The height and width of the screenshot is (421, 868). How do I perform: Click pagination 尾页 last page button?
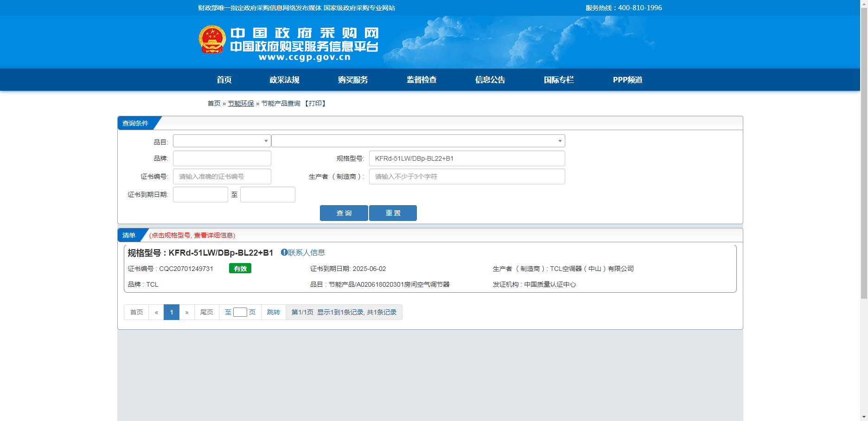(206, 312)
